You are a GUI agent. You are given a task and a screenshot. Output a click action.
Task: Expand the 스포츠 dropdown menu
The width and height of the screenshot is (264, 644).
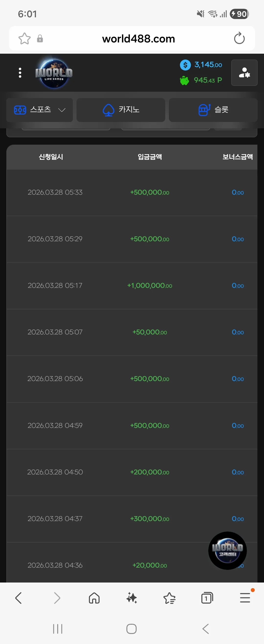point(40,110)
